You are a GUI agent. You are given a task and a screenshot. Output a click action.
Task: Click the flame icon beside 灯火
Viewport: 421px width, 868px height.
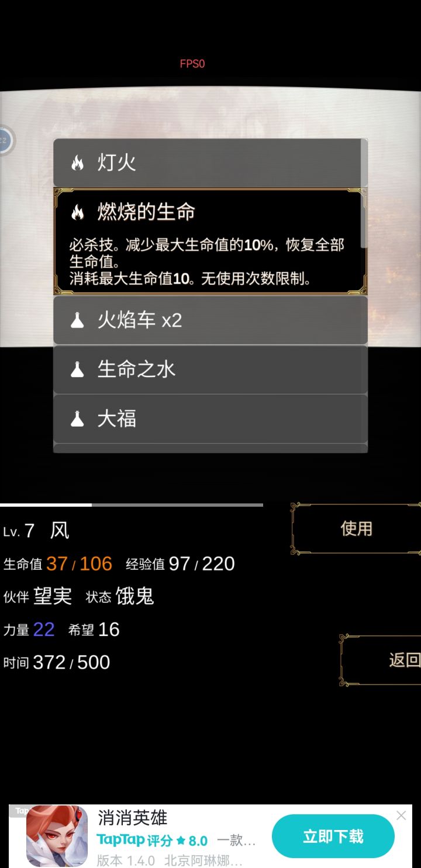click(x=77, y=163)
